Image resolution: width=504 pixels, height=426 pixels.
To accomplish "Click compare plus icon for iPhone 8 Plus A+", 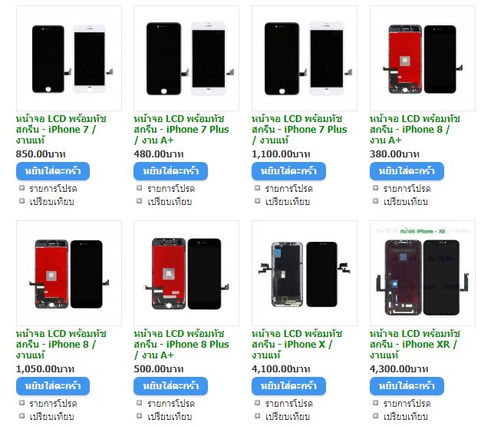I will (x=139, y=416).
